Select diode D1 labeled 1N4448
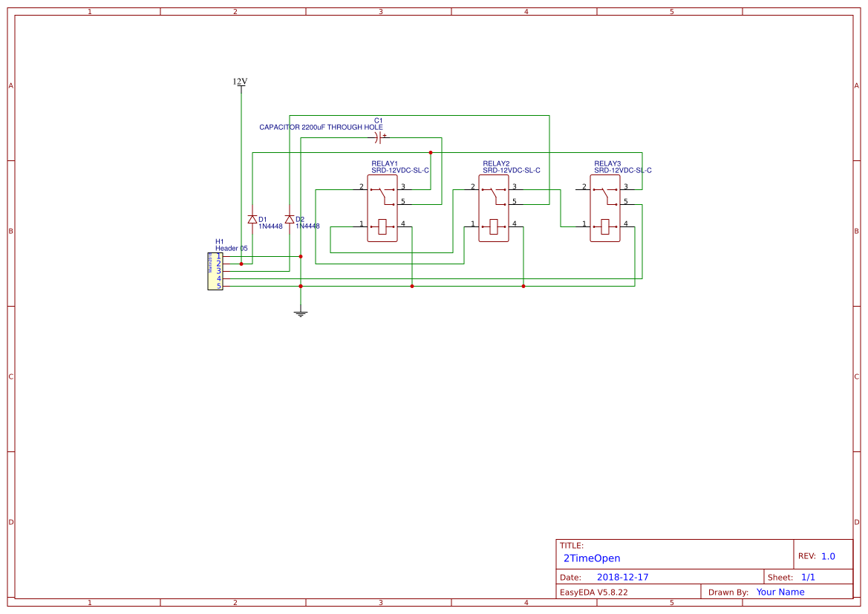The height and width of the screenshot is (614, 868). (252, 219)
